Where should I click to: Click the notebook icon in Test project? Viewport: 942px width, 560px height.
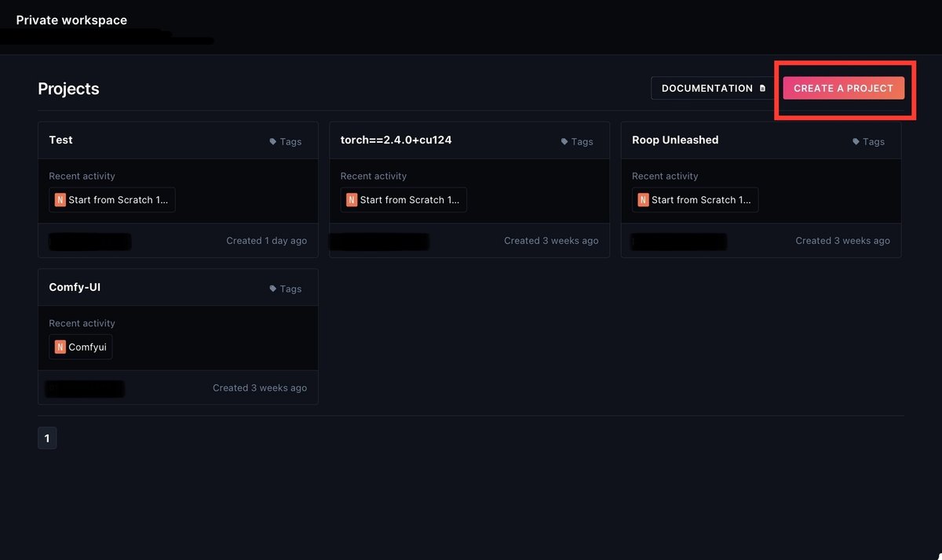(x=60, y=200)
